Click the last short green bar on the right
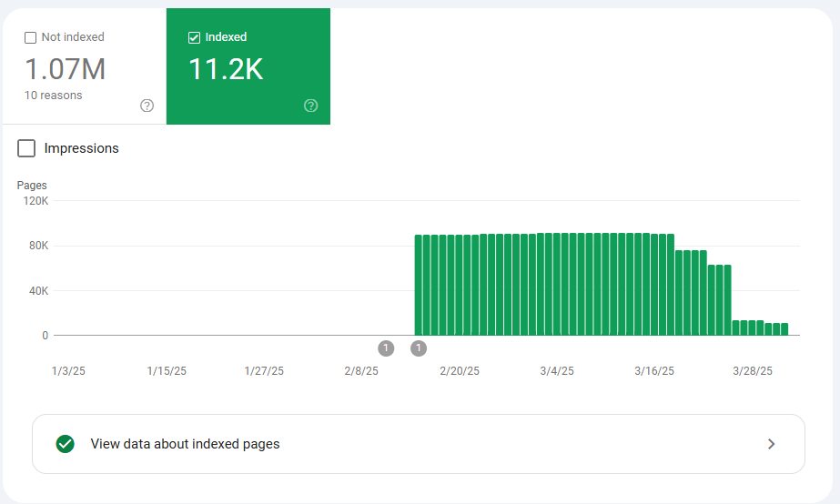Viewport: 840px width, 504px height. 784,328
